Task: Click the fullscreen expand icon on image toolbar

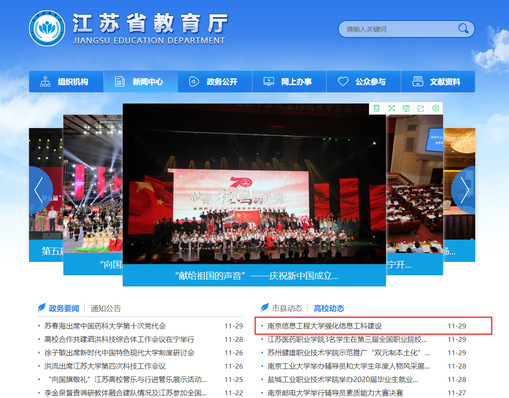Action: pos(391,108)
